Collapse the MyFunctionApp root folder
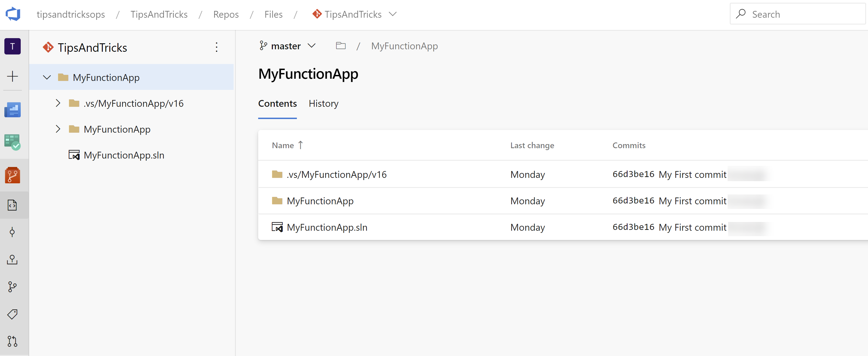 pyautogui.click(x=47, y=77)
